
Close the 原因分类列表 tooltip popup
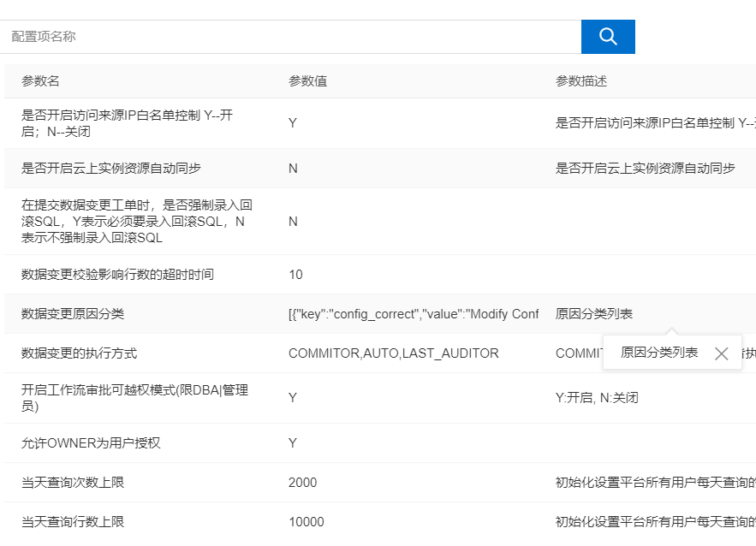[x=721, y=353]
